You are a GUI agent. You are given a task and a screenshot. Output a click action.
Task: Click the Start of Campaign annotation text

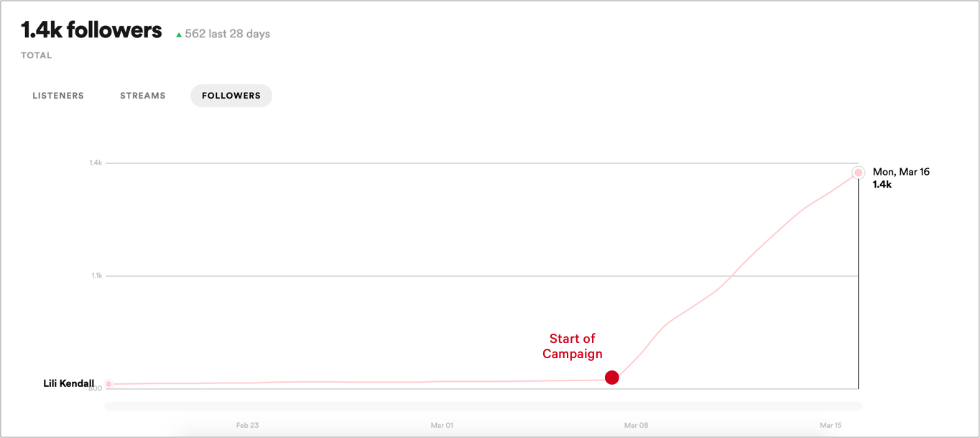click(573, 346)
